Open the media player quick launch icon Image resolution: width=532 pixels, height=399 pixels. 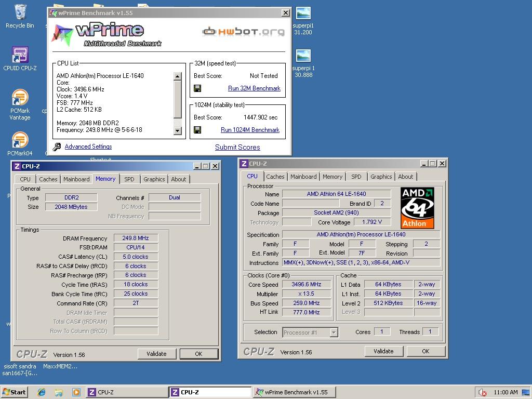(76, 392)
